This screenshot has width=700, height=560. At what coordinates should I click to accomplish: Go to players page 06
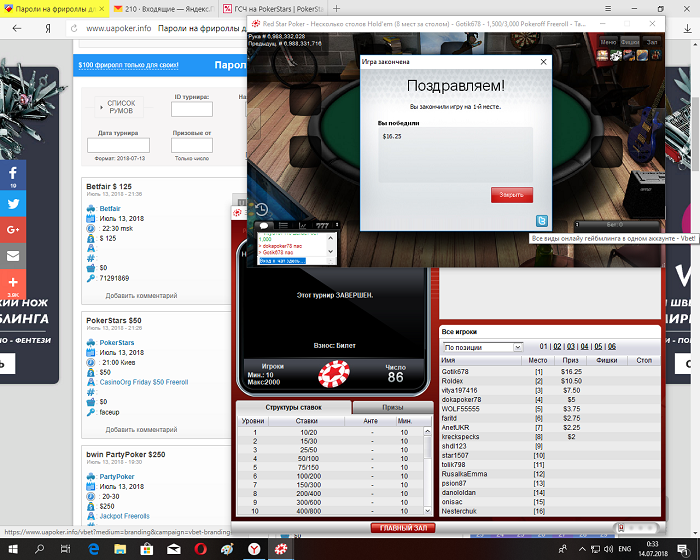[612, 347]
